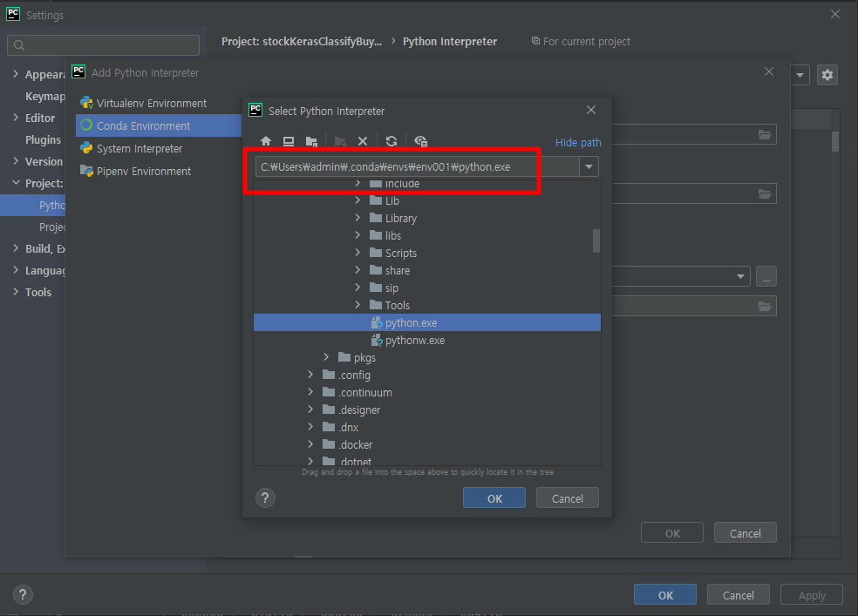Open Plugins settings category
The image size is (858, 616).
point(43,140)
